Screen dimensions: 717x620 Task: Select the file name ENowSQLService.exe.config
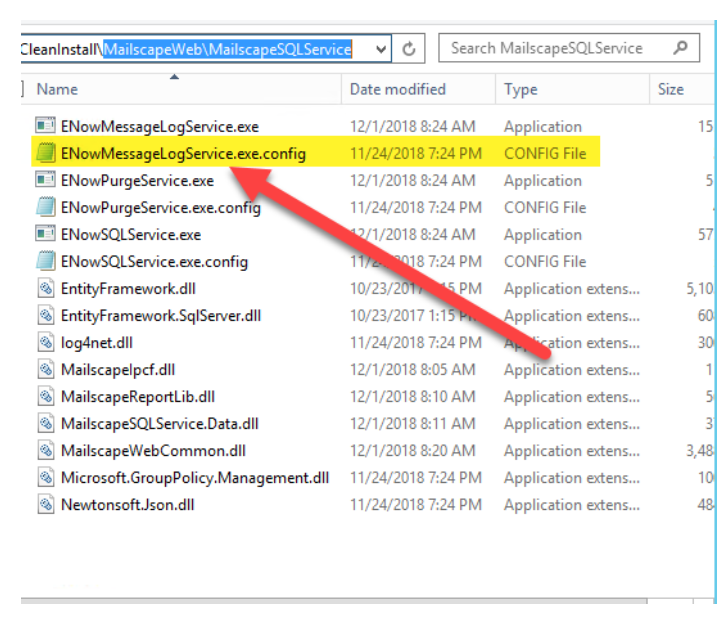coord(154,261)
